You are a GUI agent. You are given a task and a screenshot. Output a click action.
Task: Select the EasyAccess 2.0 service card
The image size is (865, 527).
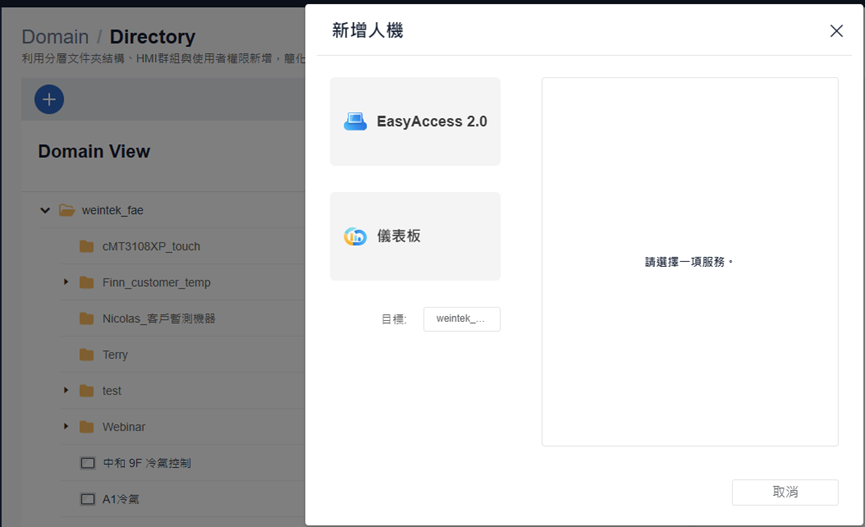click(x=415, y=121)
